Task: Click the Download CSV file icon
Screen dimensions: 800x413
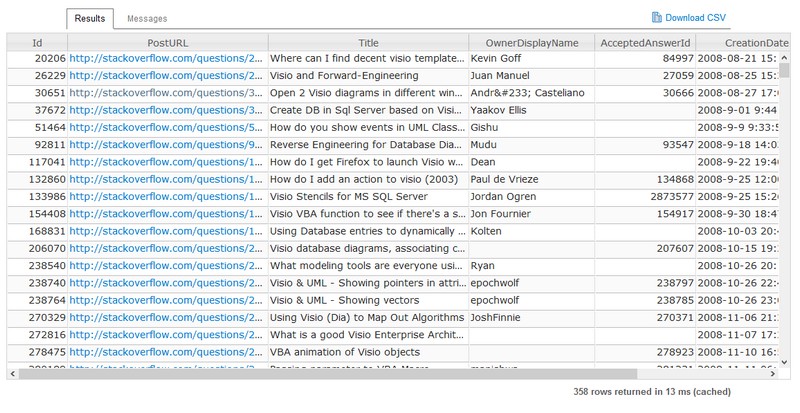Action: [656, 17]
